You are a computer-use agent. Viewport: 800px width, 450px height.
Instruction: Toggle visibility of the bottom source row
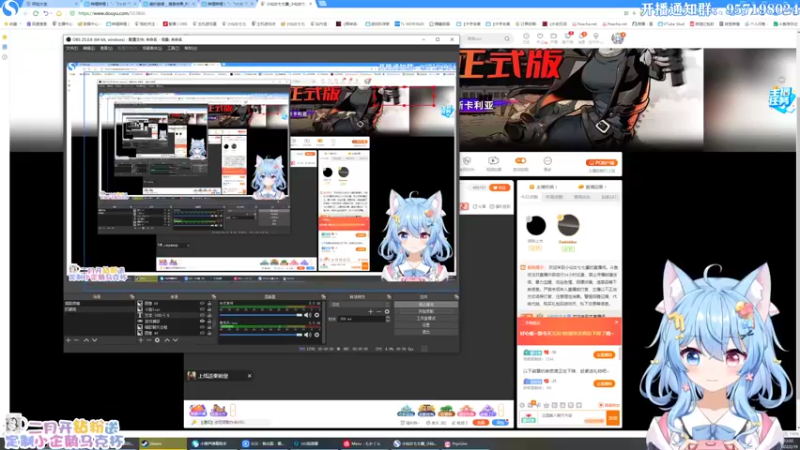point(202,333)
